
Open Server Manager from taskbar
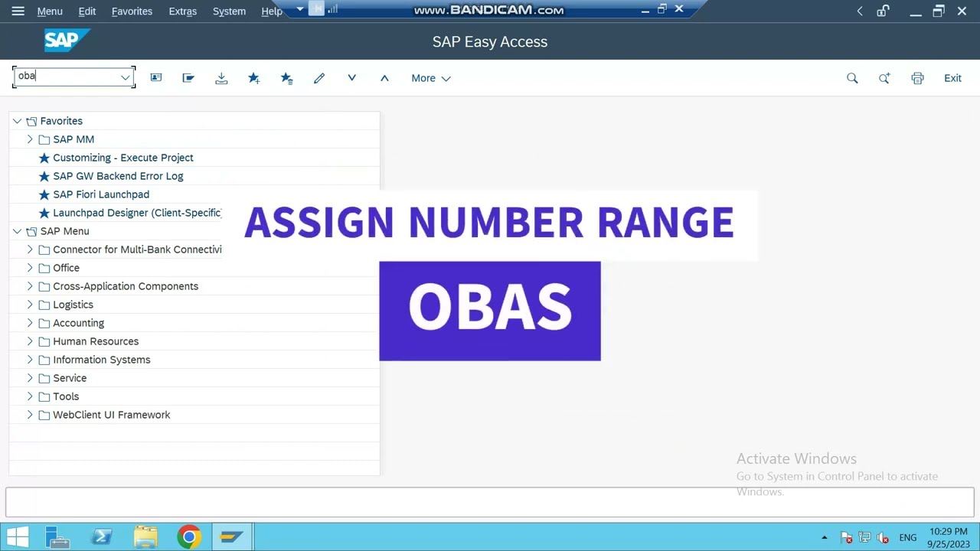pyautogui.click(x=57, y=536)
